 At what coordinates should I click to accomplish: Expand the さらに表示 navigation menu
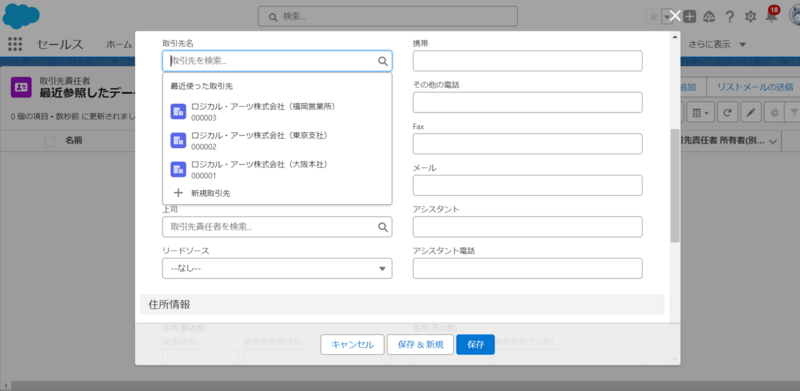tap(717, 44)
